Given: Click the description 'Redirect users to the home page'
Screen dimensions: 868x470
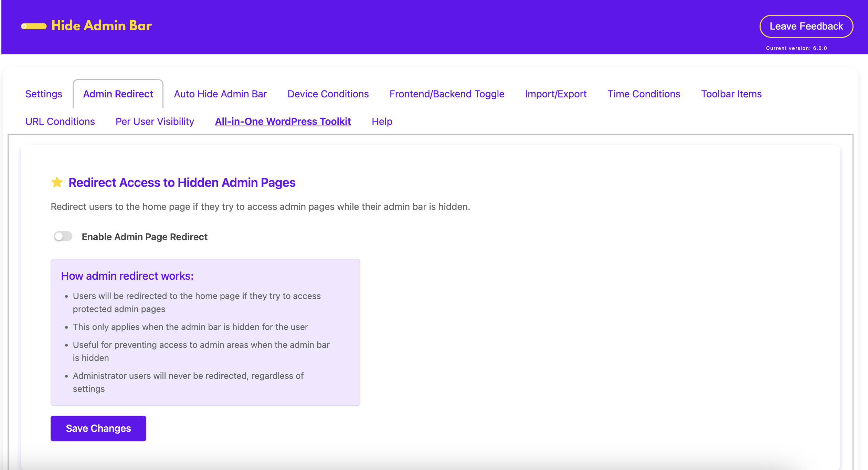Looking at the screenshot, I should click(261, 206).
